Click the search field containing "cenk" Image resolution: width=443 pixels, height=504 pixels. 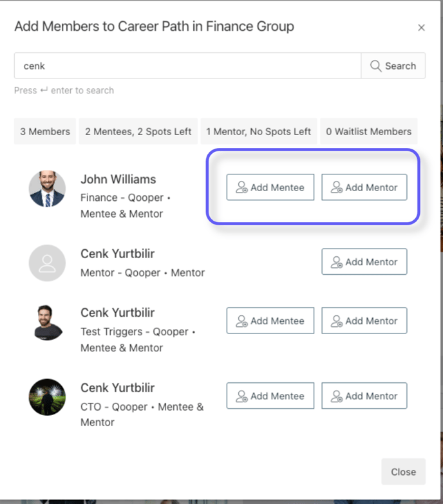click(x=187, y=66)
